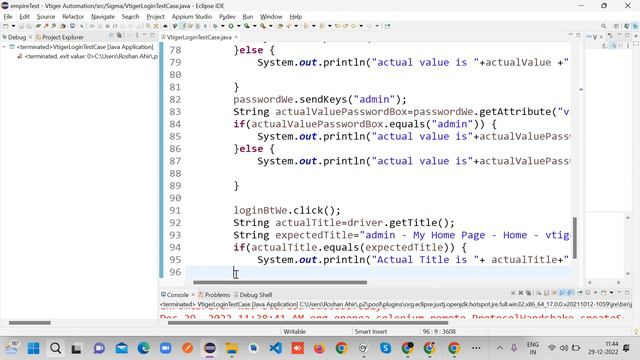Maximize the Console panel
Image resolution: width=640 pixels, height=360 pixels.
pos(627,293)
